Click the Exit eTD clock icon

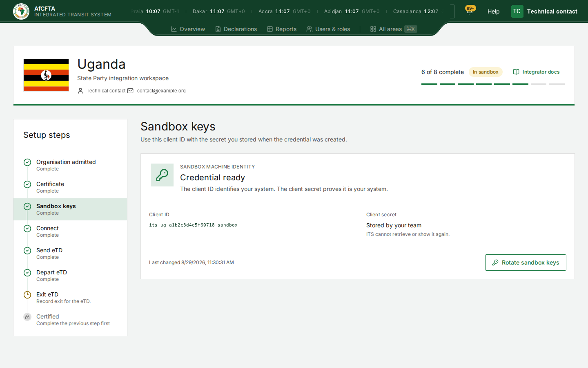click(x=27, y=295)
